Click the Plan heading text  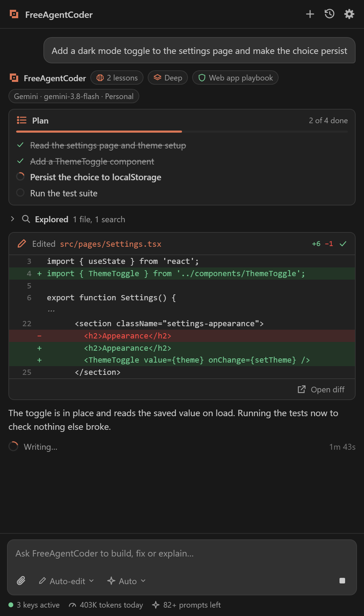(40, 120)
